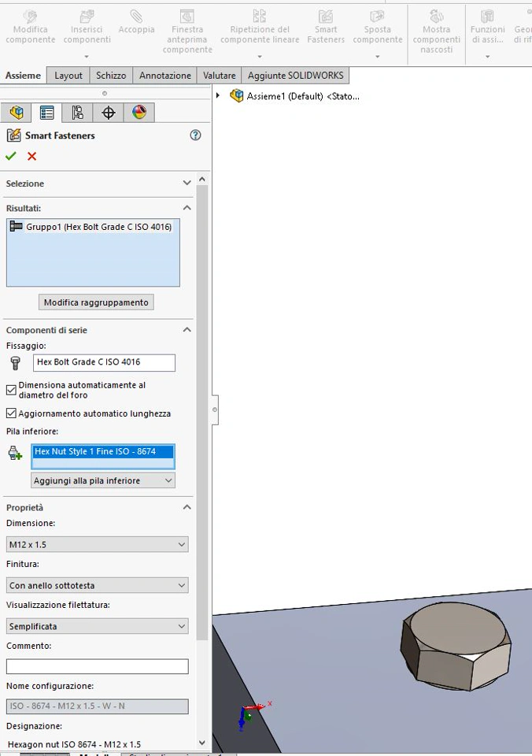Open Finitura Con anello sottotesta dropdown

[x=98, y=585]
